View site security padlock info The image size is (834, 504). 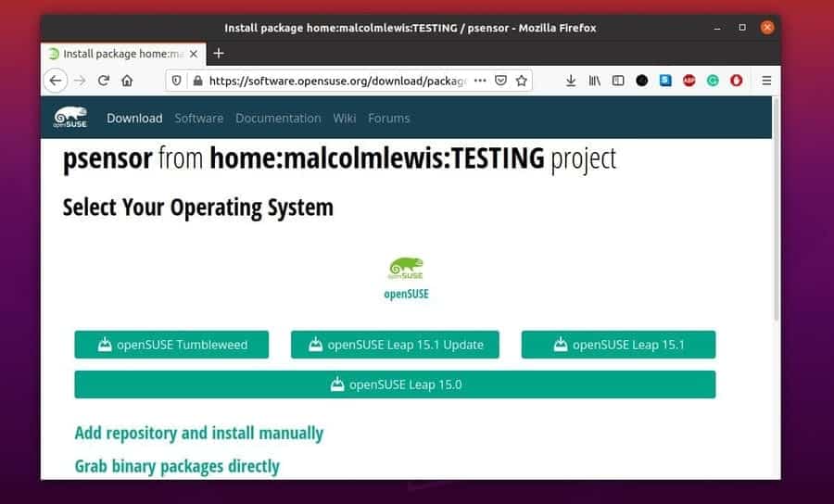(x=198, y=81)
